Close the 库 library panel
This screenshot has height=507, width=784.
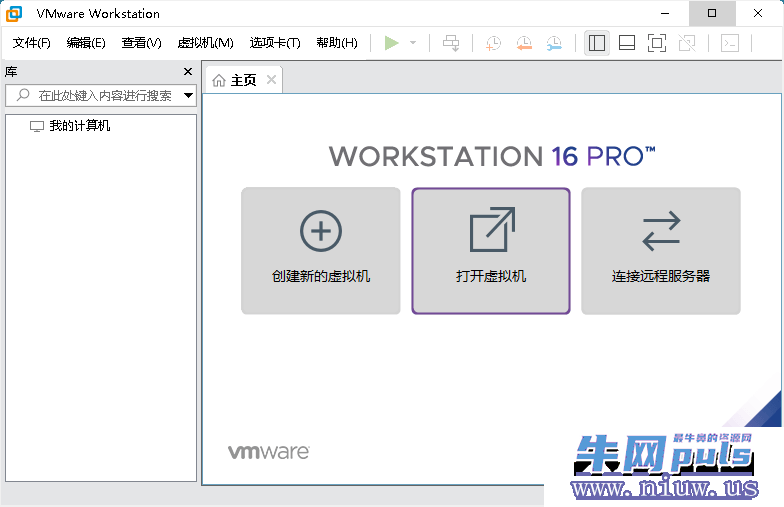coord(188,72)
